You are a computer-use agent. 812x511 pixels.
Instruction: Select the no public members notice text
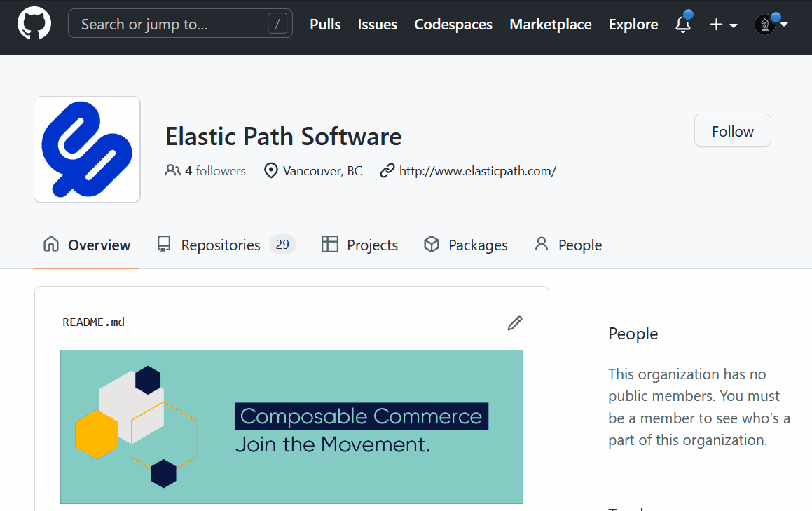point(699,407)
